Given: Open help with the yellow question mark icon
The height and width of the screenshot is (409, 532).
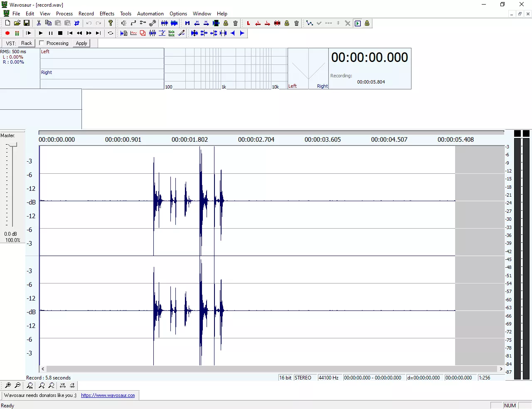Looking at the screenshot, I should [x=111, y=23].
